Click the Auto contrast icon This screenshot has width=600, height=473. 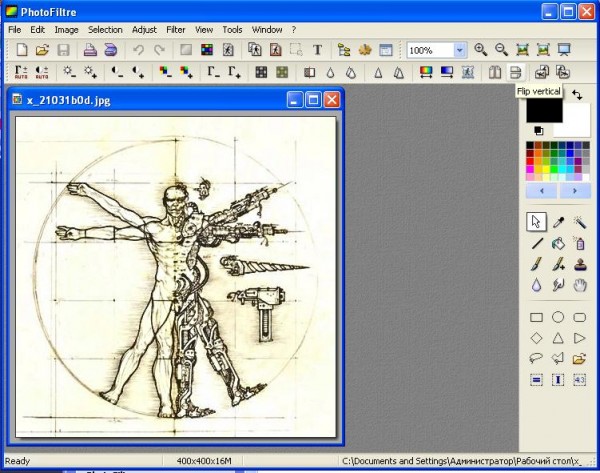(42, 72)
